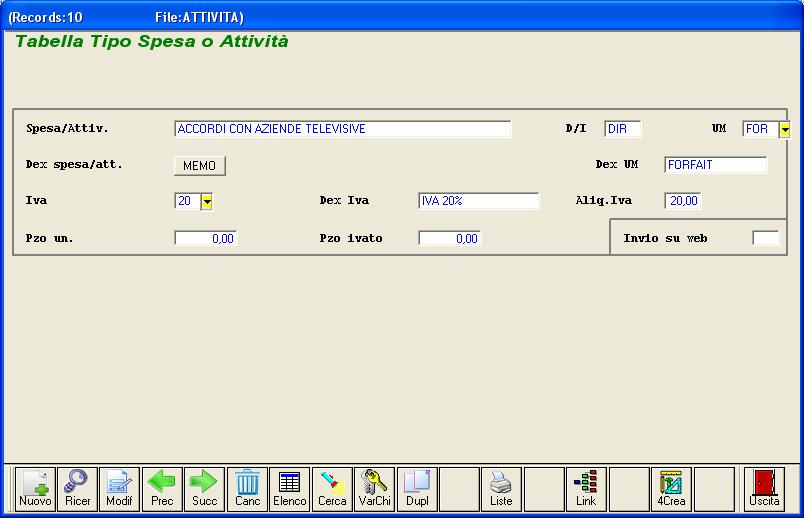Go to next record with Succ arrow

pos(205,489)
